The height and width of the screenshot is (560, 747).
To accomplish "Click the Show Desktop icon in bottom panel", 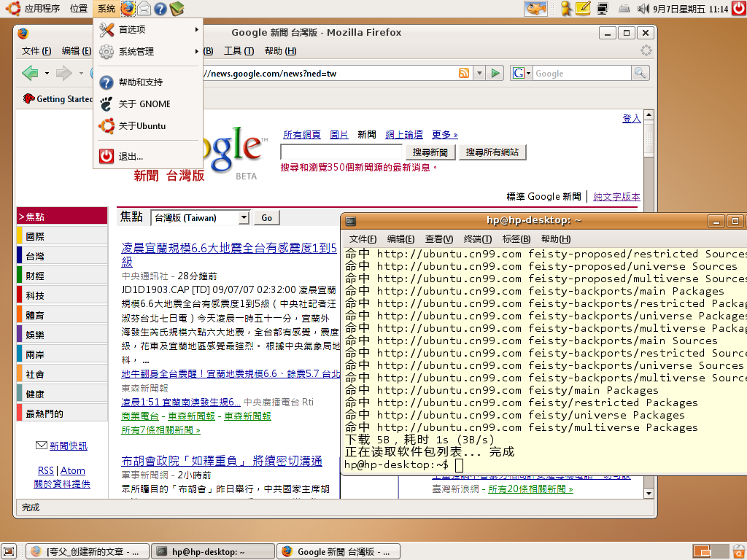I will click(9, 551).
